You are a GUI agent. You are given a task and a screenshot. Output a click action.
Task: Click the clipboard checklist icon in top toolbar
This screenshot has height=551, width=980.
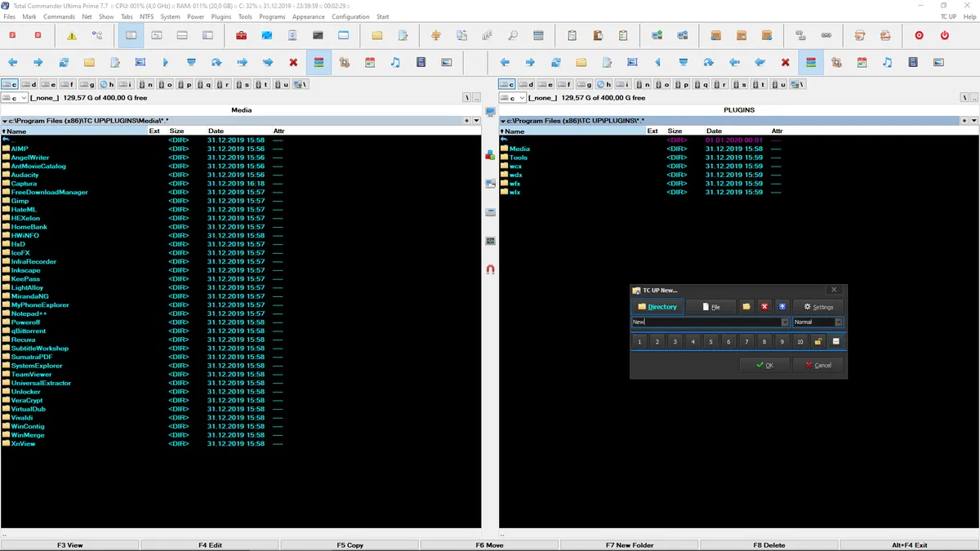[623, 36]
